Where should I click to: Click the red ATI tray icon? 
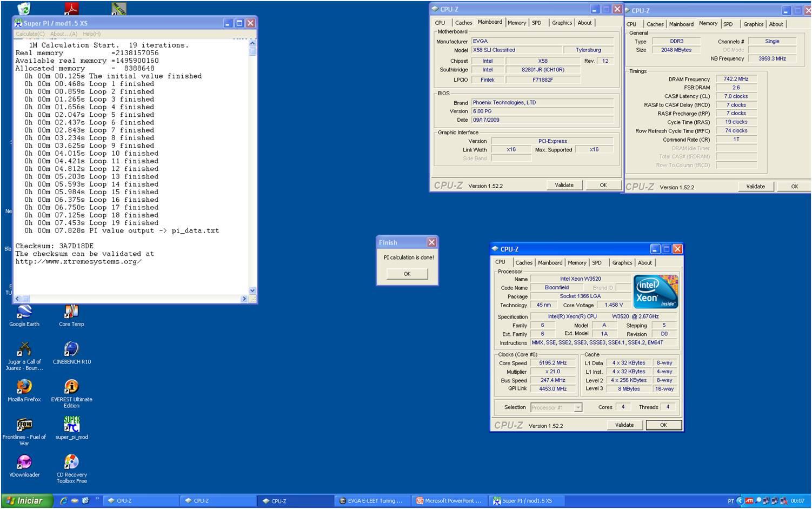coord(749,501)
